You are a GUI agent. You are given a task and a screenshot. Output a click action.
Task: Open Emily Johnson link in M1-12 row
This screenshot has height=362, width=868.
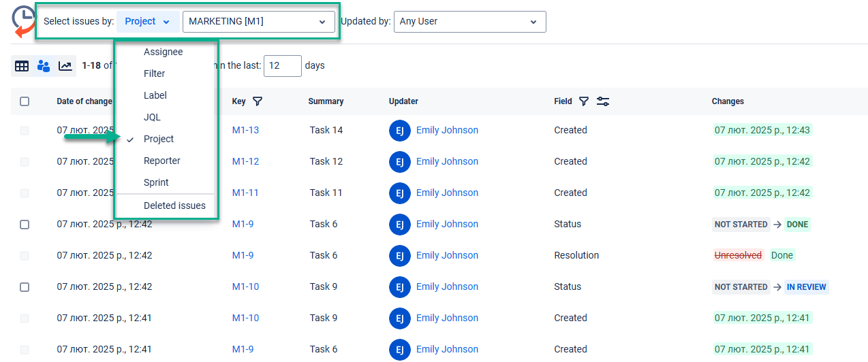tap(447, 162)
